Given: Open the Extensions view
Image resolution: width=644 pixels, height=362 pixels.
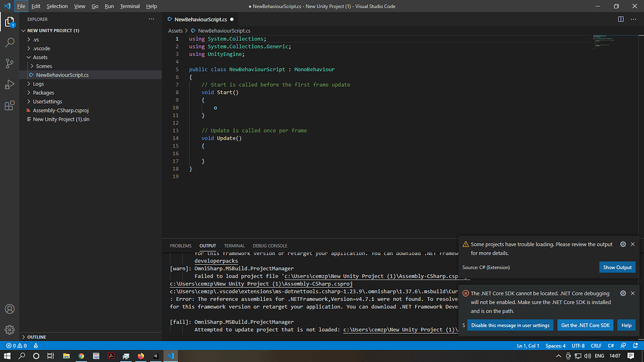Looking at the screenshot, I should (x=9, y=106).
